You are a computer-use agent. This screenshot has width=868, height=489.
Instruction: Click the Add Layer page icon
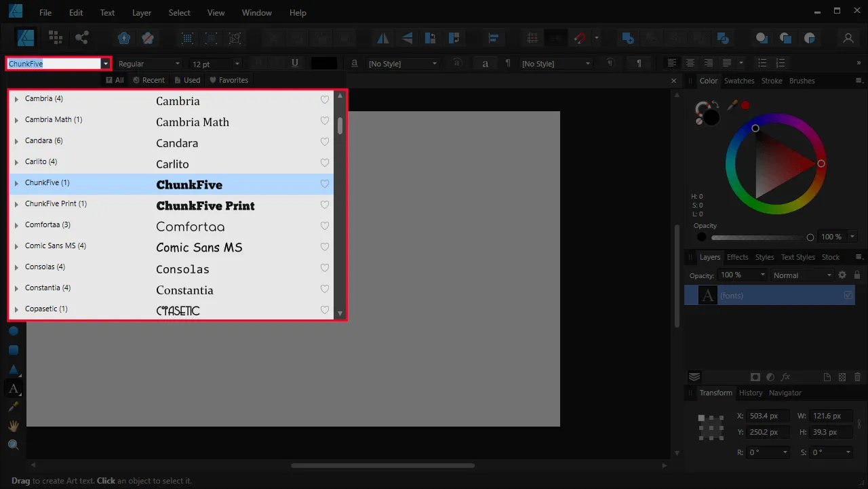(827, 377)
